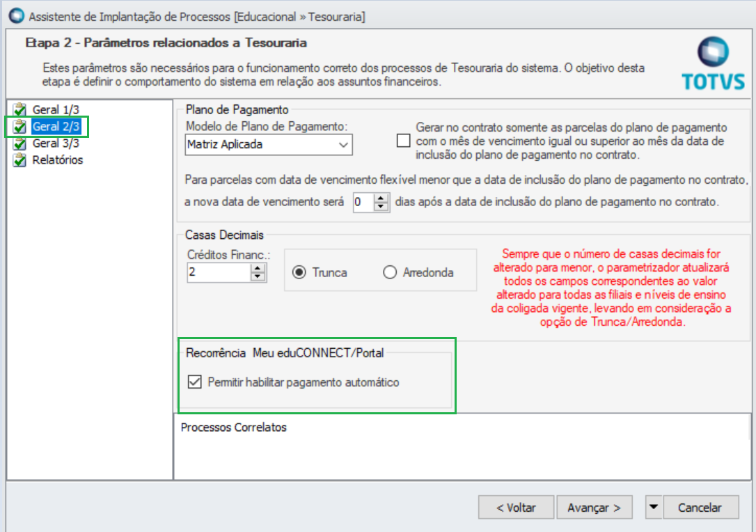
Task: Click the Créditos Financ. decimal field
Action: point(219,272)
